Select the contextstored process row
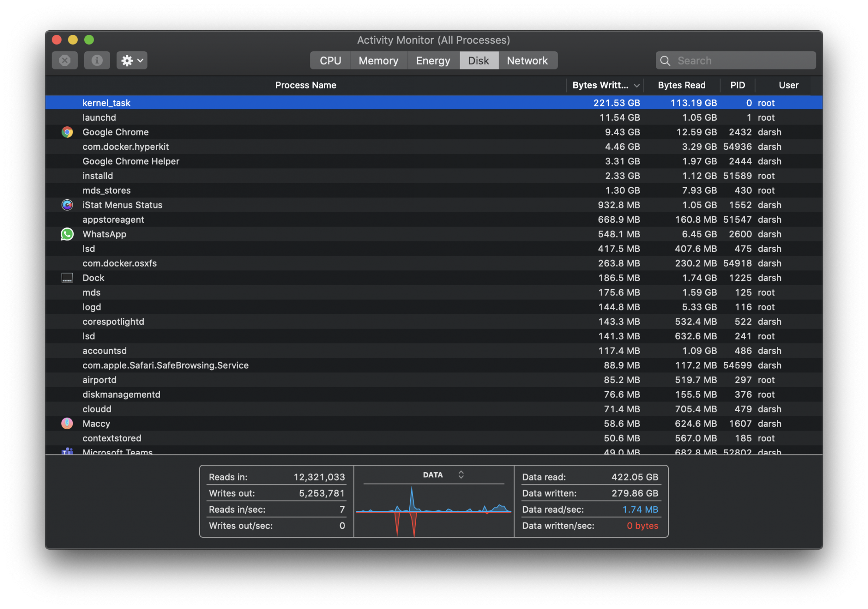The image size is (868, 609). coord(434,438)
